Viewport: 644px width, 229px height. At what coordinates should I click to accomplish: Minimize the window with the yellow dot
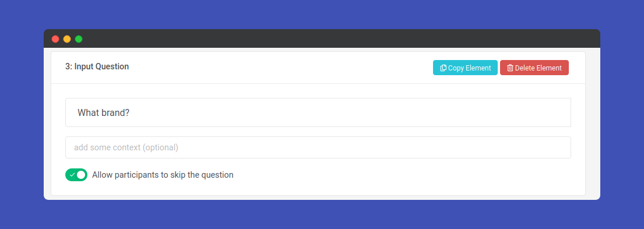click(67, 39)
